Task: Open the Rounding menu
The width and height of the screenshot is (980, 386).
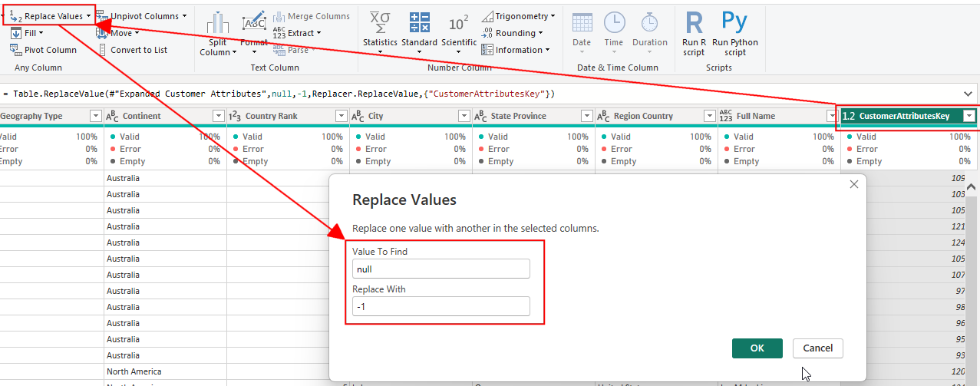Action: pos(512,33)
